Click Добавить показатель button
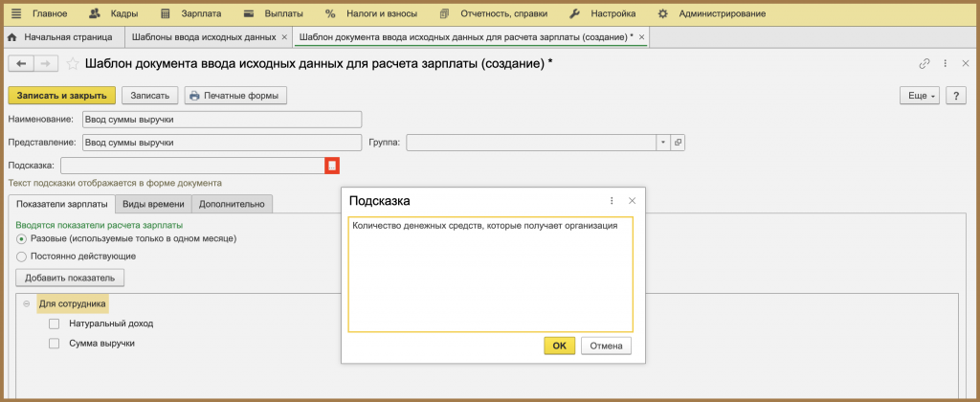 (70, 278)
